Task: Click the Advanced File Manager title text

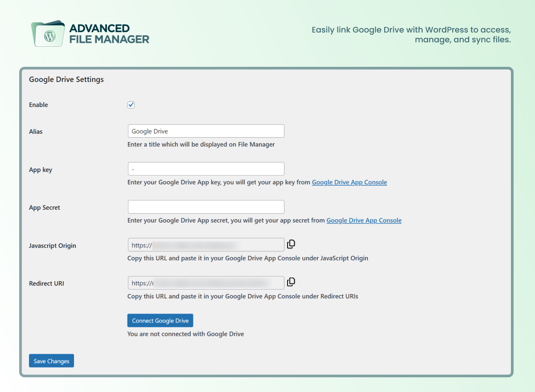Action: (x=109, y=34)
